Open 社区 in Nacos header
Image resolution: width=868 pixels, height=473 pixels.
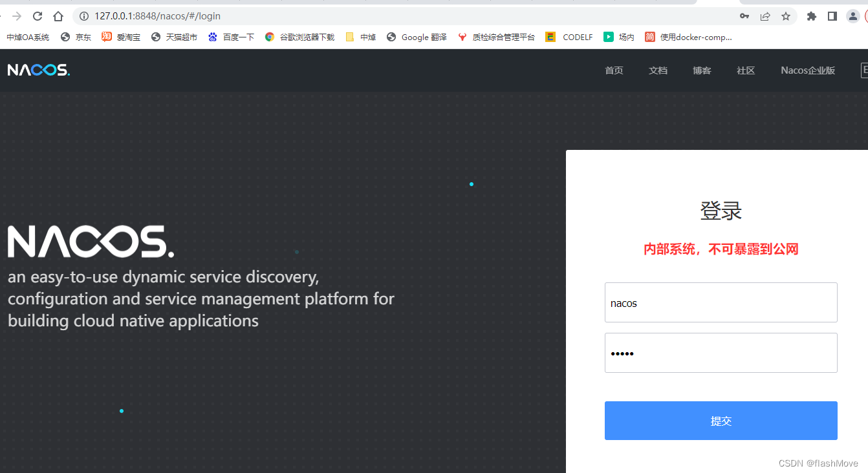[746, 70]
